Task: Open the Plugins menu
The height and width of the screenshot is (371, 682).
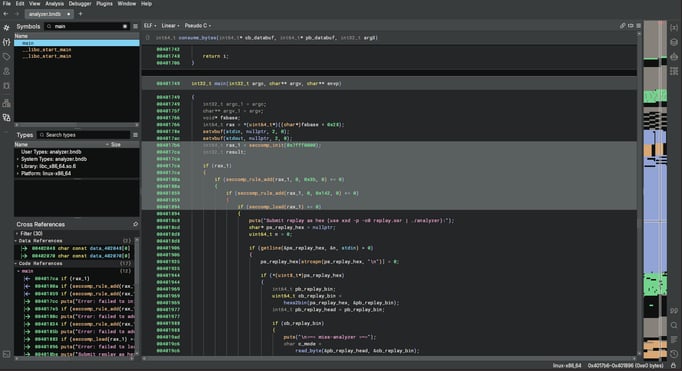Action: pyautogui.click(x=104, y=3)
